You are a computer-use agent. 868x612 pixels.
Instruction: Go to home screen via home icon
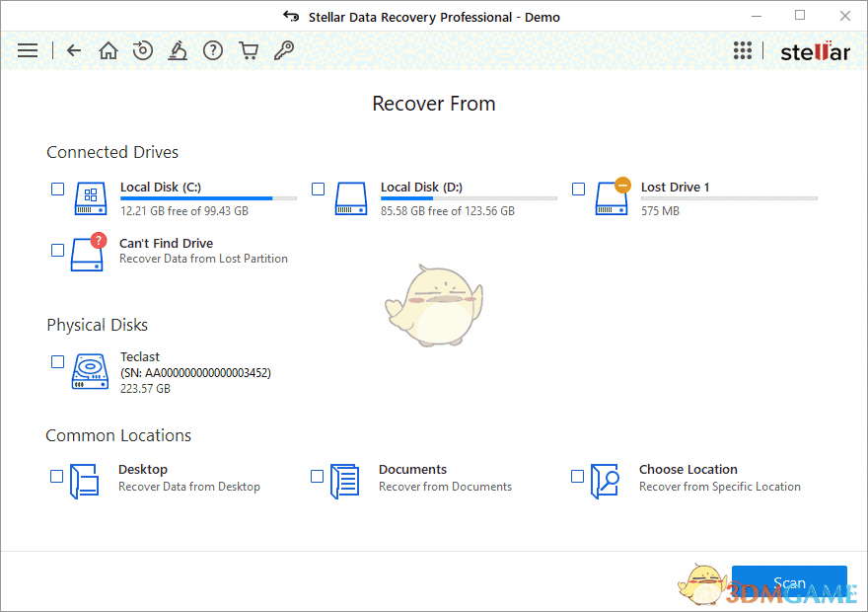pyautogui.click(x=108, y=50)
